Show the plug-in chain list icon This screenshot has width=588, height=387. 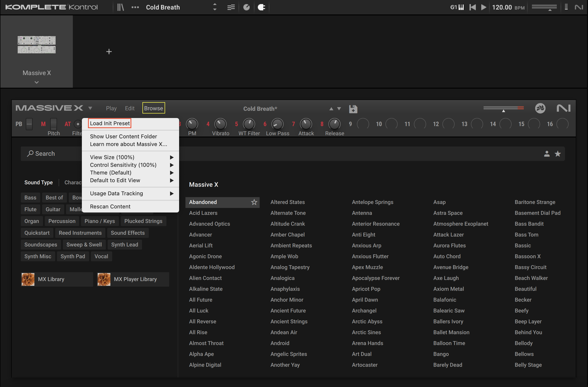[231, 7]
